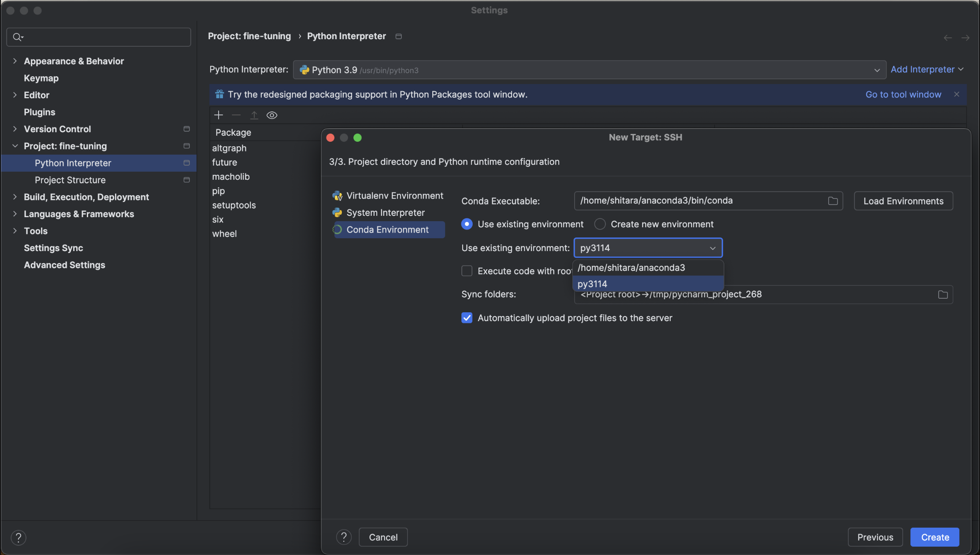Open the Go to tool window link
980x555 pixels.
tap(903, 94)
